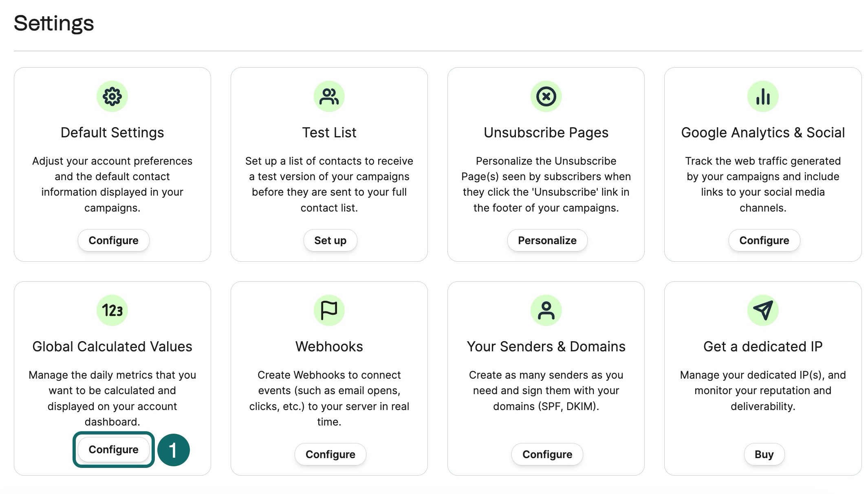868x494 pixels.
Task: Click the Settings page heading
Action: [x=54, y=23]
